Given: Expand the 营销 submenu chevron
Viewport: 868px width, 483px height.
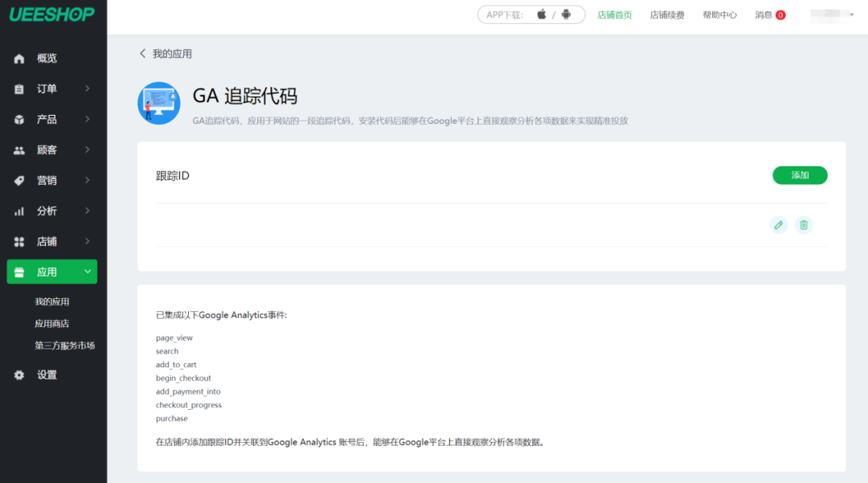Looking at the screenshot, I should click(88, 180).
